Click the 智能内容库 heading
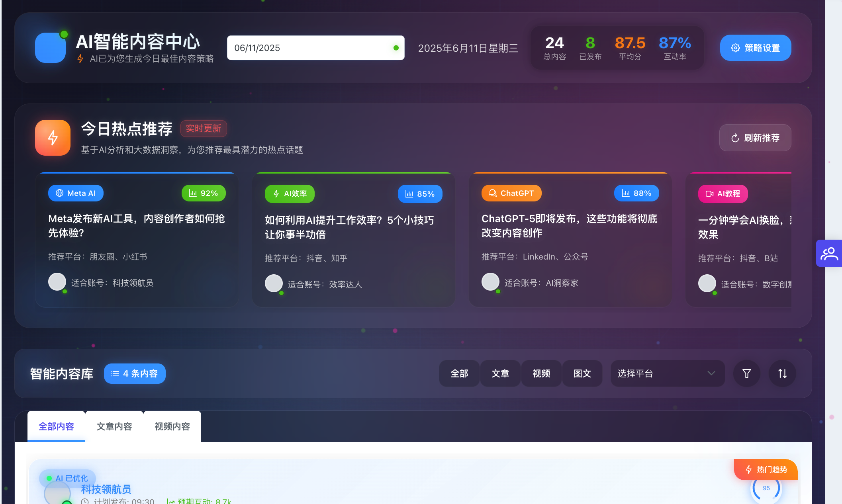Image resolution: width=842 pixels, height=504 pixels. click(x=62, y=373)
